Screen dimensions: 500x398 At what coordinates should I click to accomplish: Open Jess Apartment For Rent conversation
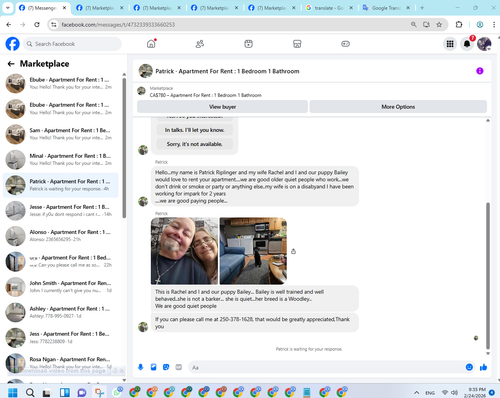pyautogui.click(x=61, y=338)
